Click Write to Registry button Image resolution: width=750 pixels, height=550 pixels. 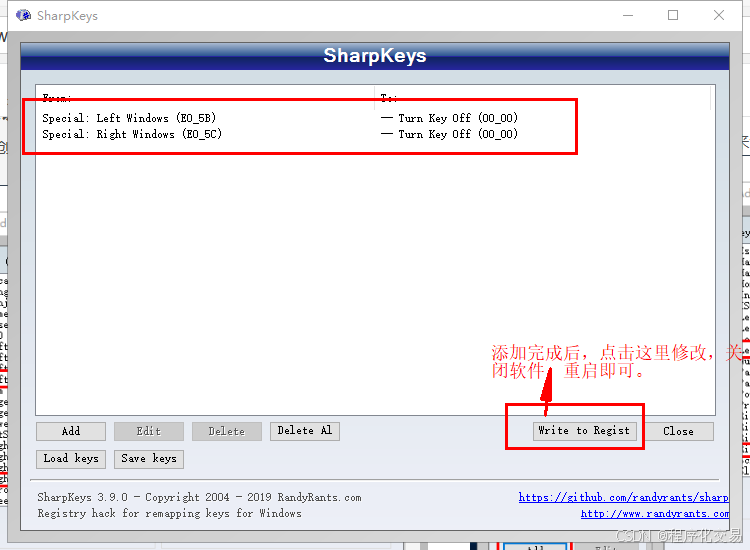585,431
